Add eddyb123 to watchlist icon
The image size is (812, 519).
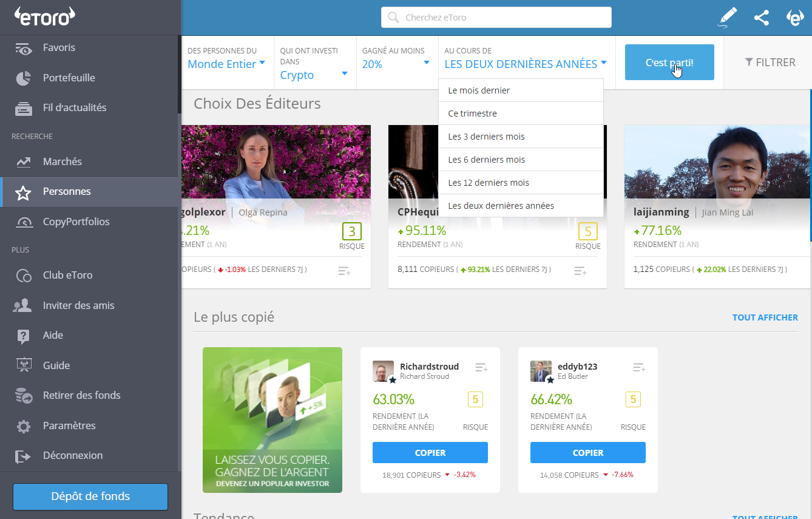pyautogui.click(x=639, y=368)
